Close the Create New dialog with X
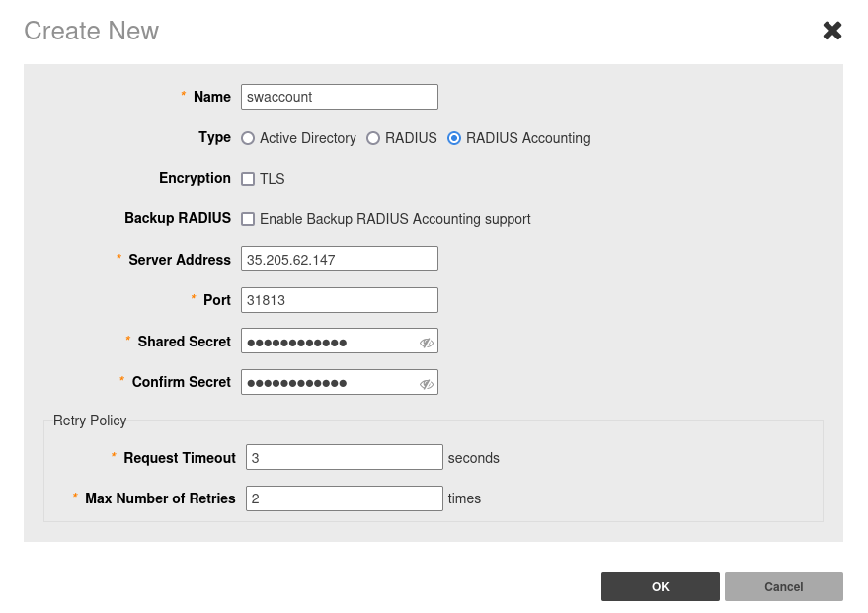Screen dimensions: 868x613 (x=832, y=31)
